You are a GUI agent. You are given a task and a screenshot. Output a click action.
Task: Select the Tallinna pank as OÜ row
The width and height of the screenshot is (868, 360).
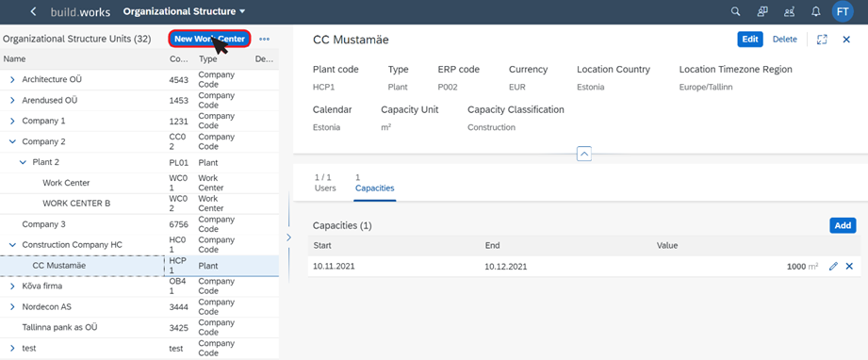pyautogui.click(x=139, y=327)
